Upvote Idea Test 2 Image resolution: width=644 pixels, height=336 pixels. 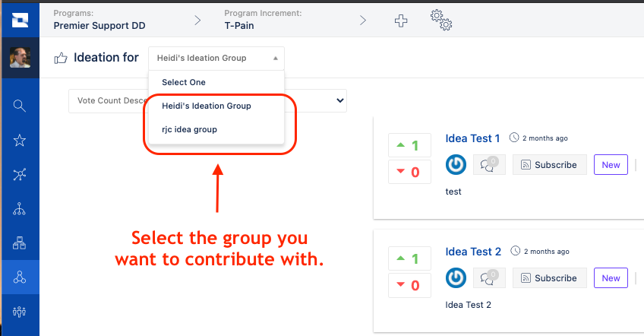point(409,258)
